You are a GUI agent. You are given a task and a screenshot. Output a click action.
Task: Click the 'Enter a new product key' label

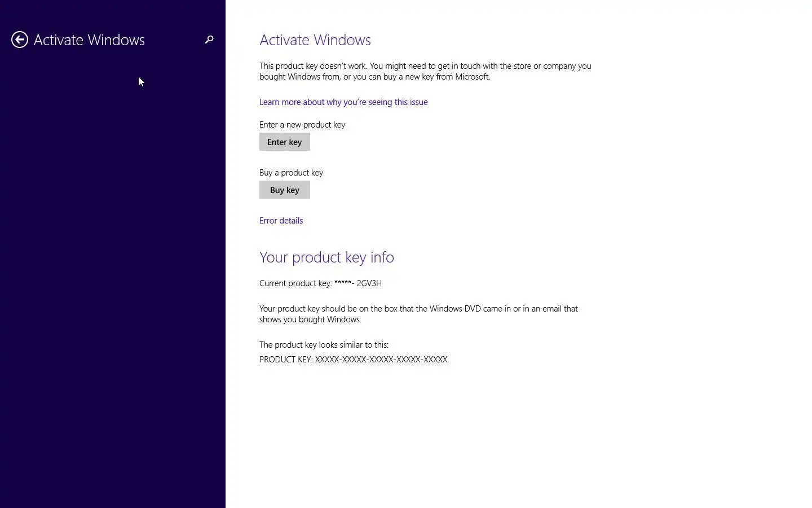tap(302, 125)
